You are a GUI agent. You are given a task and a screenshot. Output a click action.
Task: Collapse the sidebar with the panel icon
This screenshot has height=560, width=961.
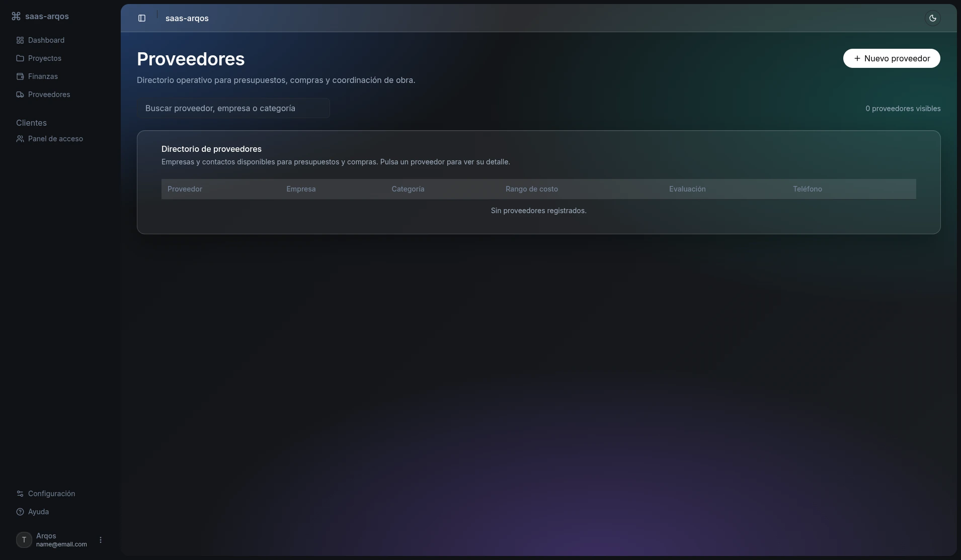[142, 18]
